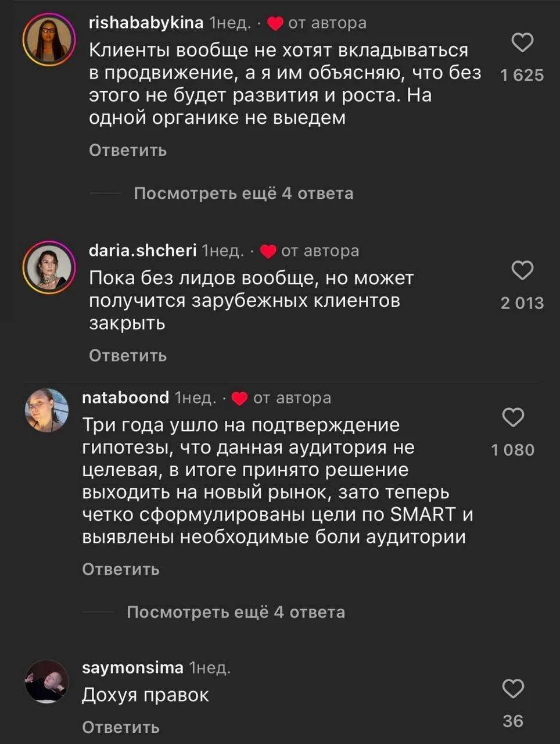Image resolution: width=560 pixels, height=744 pixels.
Task: Tap heart icon on nataboond's comment
Action: (x=513, y=417)
